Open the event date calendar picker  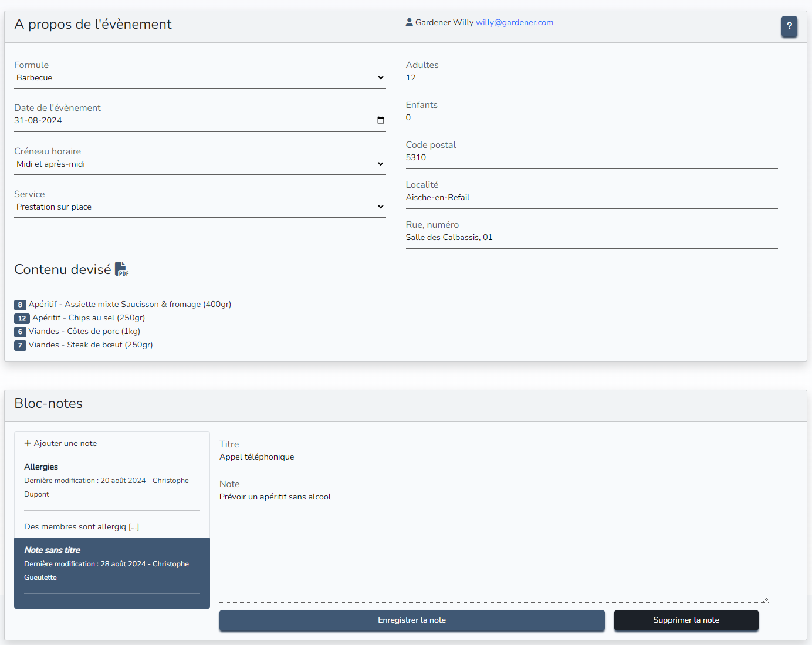(380, 120)
